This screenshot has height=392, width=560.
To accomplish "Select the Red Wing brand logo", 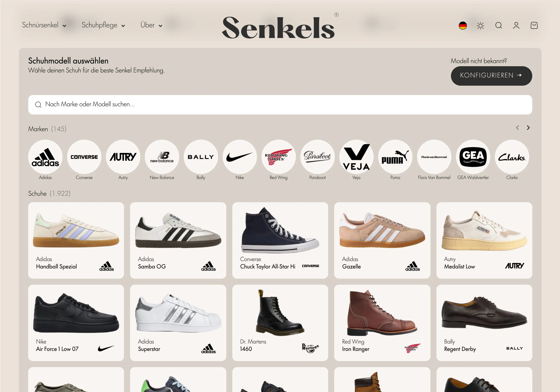I will 279,157.
